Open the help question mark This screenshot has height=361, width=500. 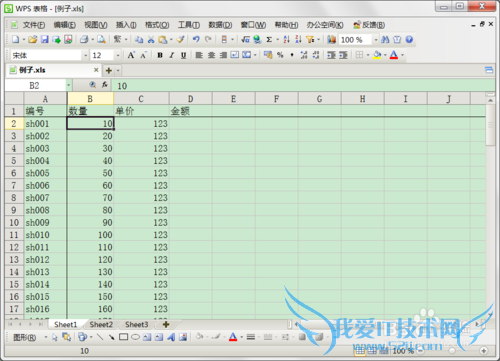(x=409, y=39)
